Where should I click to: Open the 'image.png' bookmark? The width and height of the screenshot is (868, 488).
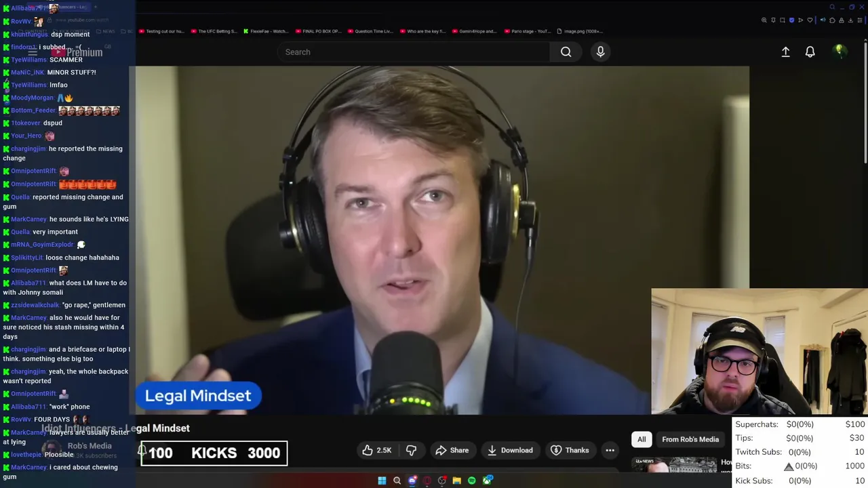click(x=580, y=31)
